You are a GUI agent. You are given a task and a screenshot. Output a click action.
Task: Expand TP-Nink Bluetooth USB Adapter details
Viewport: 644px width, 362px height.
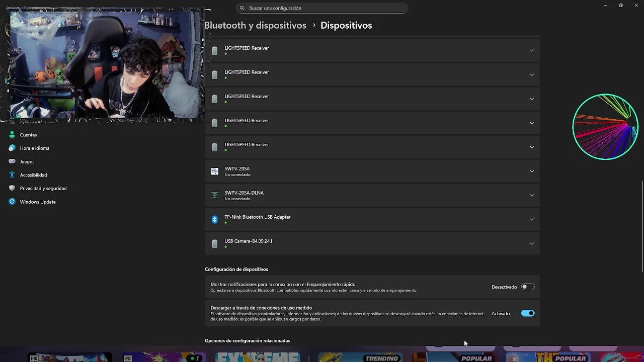532,220
